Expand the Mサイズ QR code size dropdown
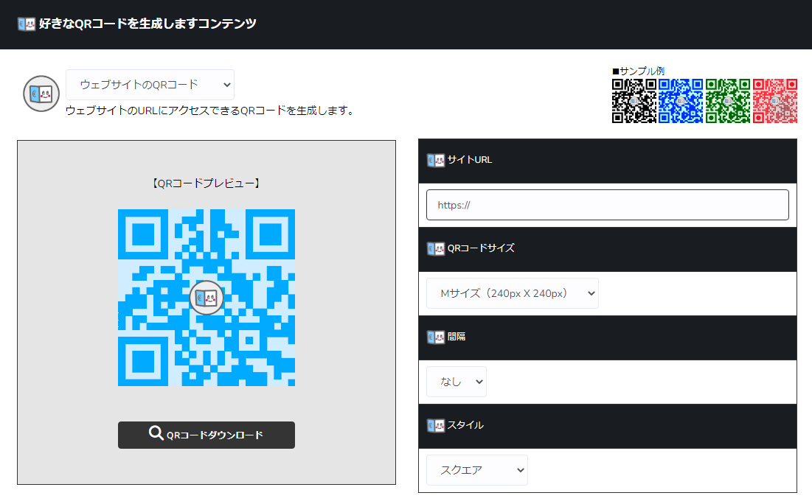812x504 pixels. pos(512,293)
